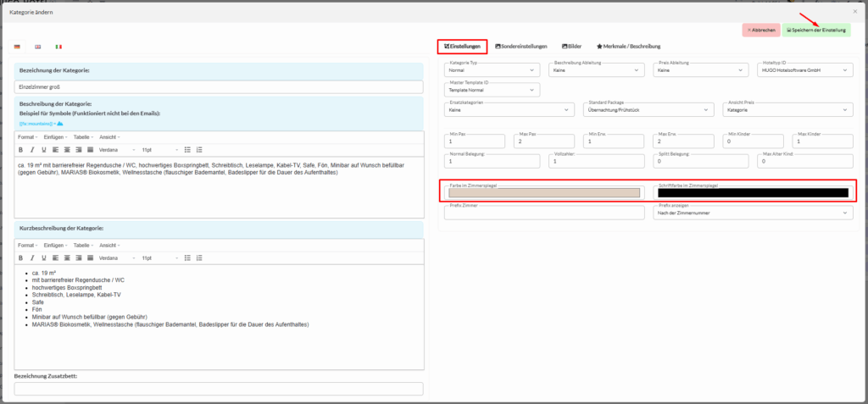868x404 pixels.
Task: Close the Kategorie ändern dialog
Action: click(x=854, y=12)
